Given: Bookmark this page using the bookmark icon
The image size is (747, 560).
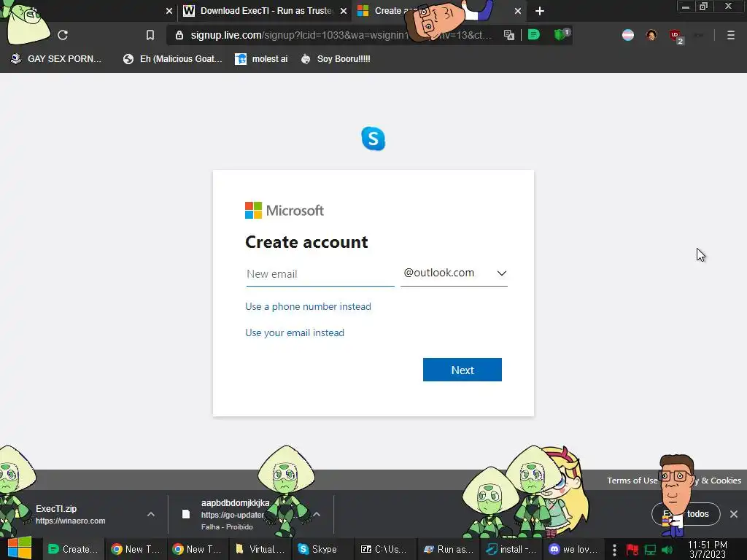Looking at the screenshot, I should [150, 35].
